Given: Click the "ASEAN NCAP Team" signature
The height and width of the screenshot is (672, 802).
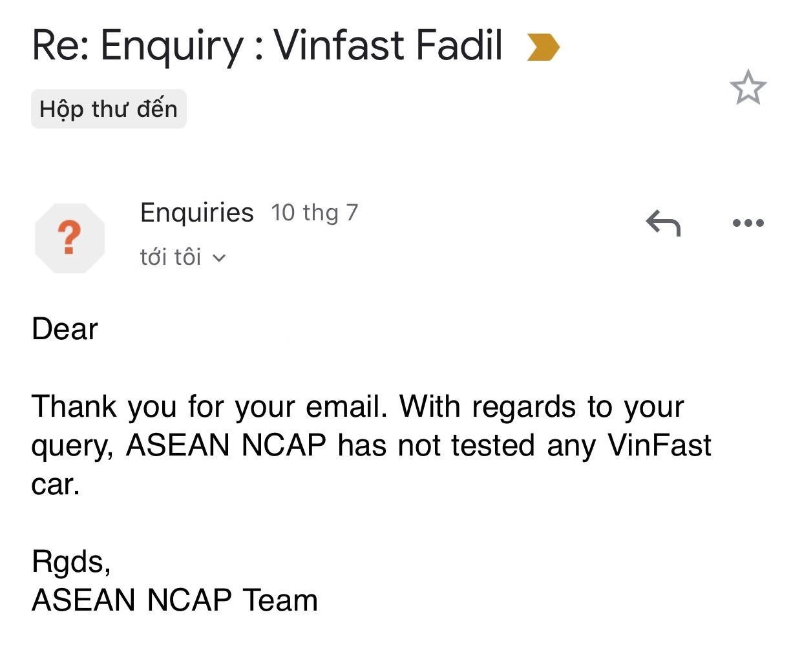Looking at the screenshot, I should pos(174,600).
